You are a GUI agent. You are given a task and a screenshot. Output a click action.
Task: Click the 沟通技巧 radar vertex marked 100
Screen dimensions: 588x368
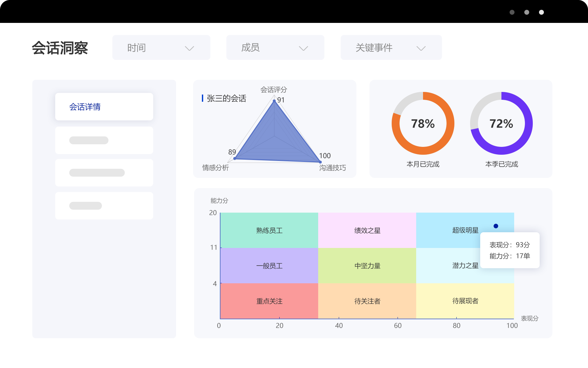(x=320, y=162)
